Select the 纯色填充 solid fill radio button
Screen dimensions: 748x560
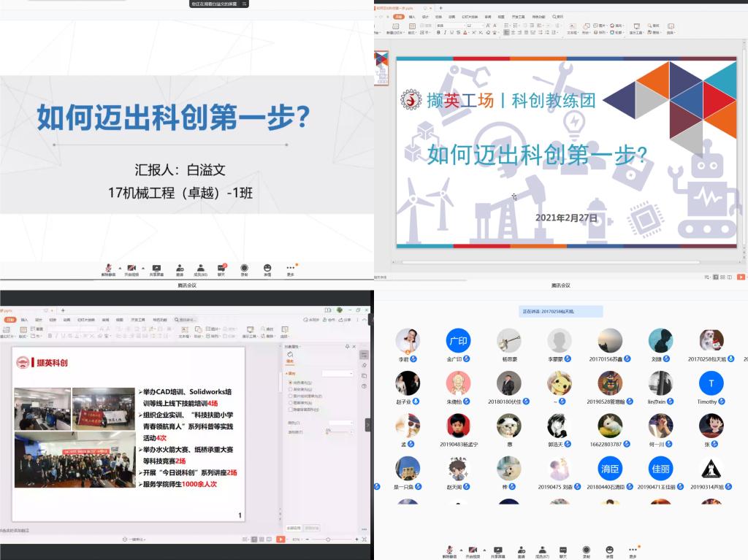pyautogui.click(x=291, y=383)
